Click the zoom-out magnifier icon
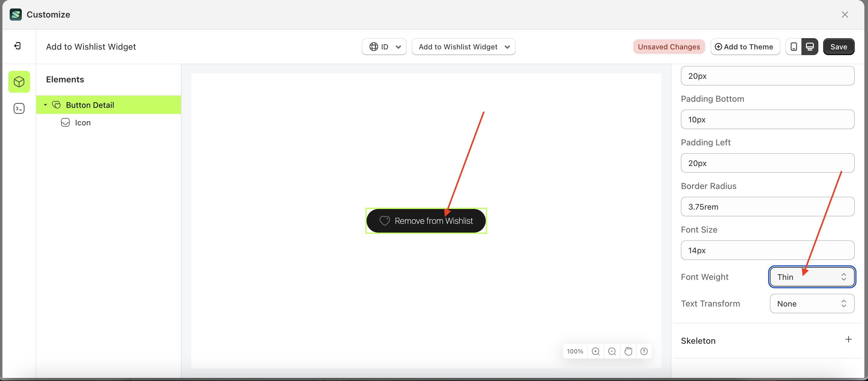 612,351
